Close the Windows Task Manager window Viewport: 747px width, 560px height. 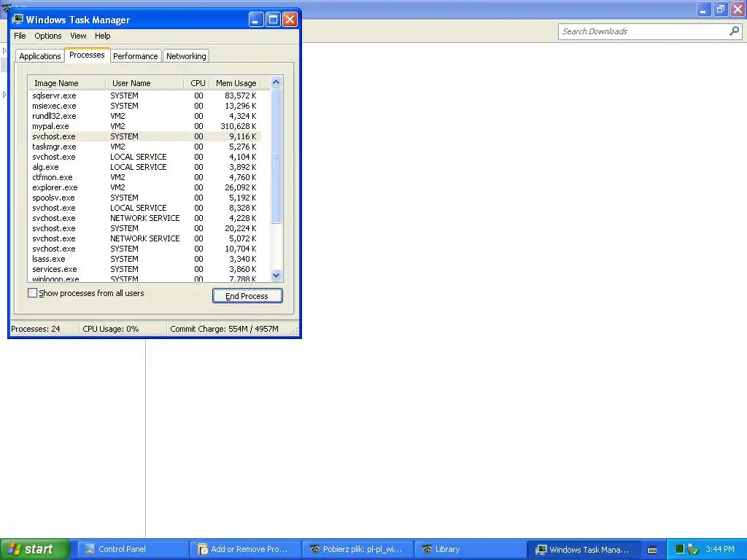pos(290,20)
